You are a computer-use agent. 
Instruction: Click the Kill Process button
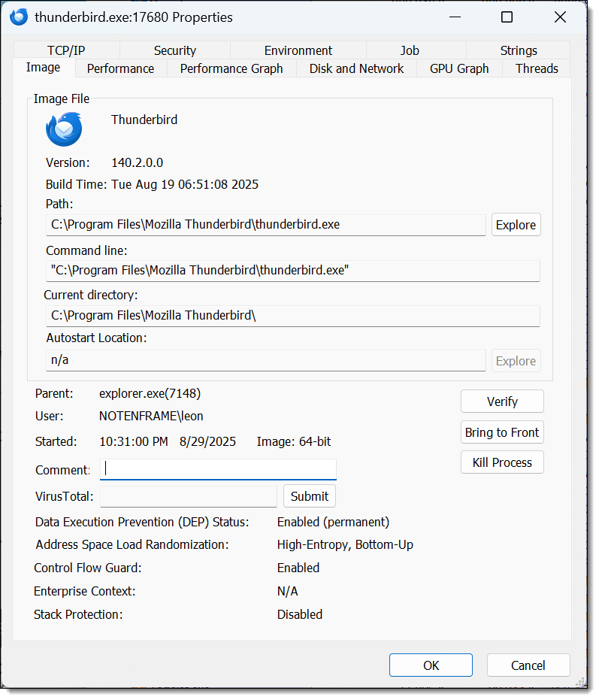[x=502, y=462]
